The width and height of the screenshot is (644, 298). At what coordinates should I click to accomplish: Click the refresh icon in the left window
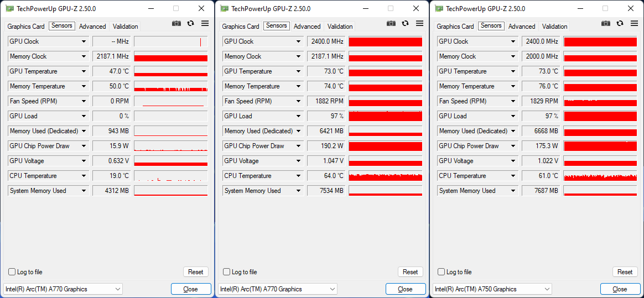tap(191, 23)
